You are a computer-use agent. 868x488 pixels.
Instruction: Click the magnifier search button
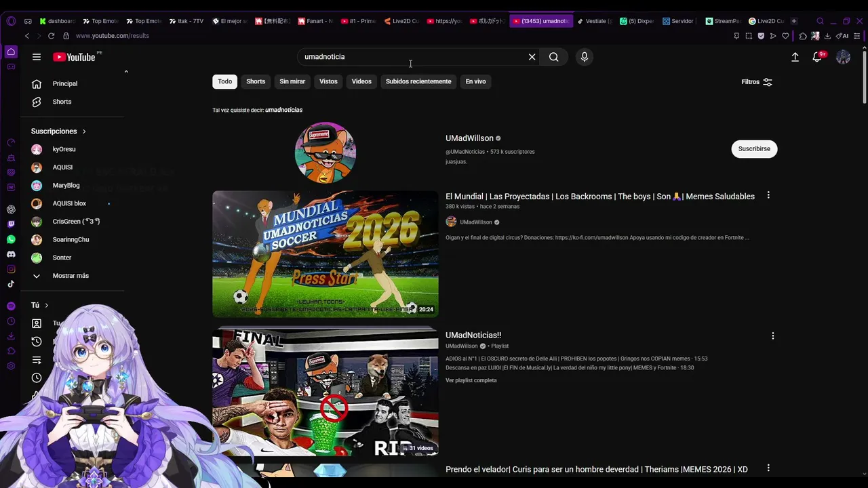click(x=554, y=57)
